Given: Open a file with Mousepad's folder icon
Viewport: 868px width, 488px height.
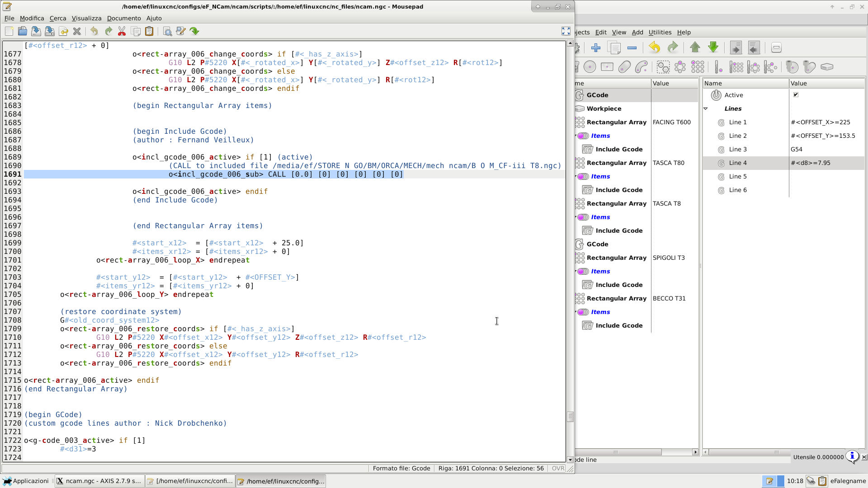Looking at the screenshot, I should [23, 31].
